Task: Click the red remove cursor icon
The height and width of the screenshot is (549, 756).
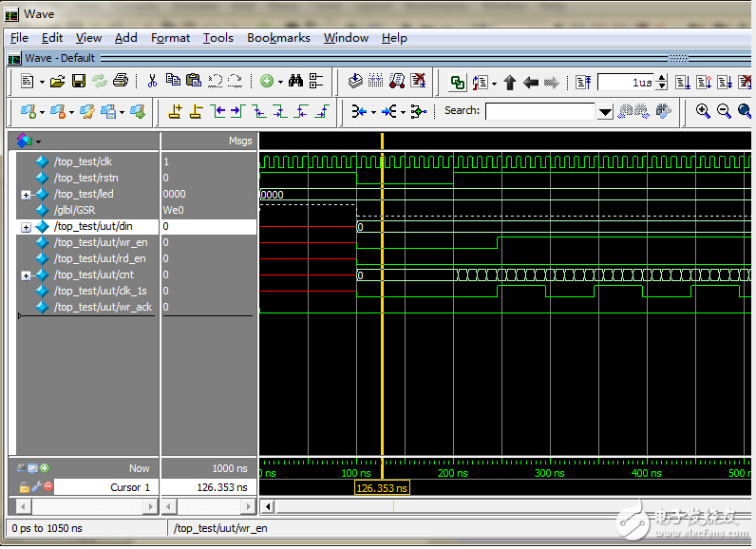Action: click(x=47, y=487)
